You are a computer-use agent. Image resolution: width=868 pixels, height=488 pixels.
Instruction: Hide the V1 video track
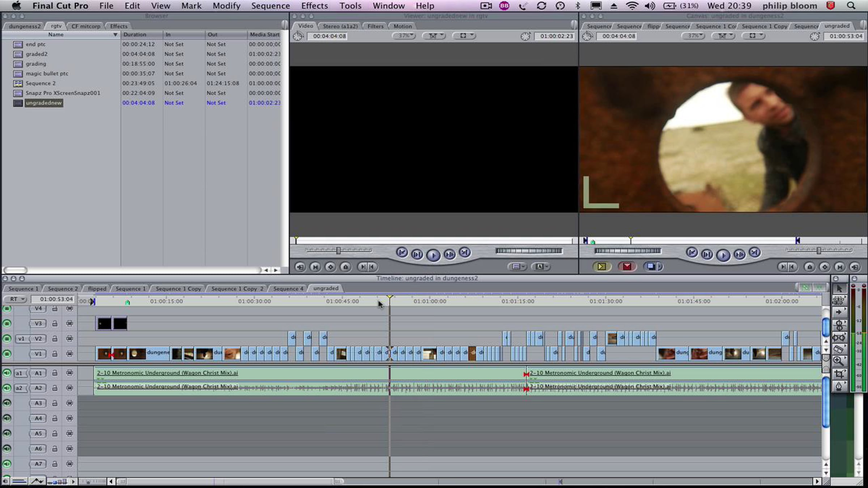[x=7, y=354]
